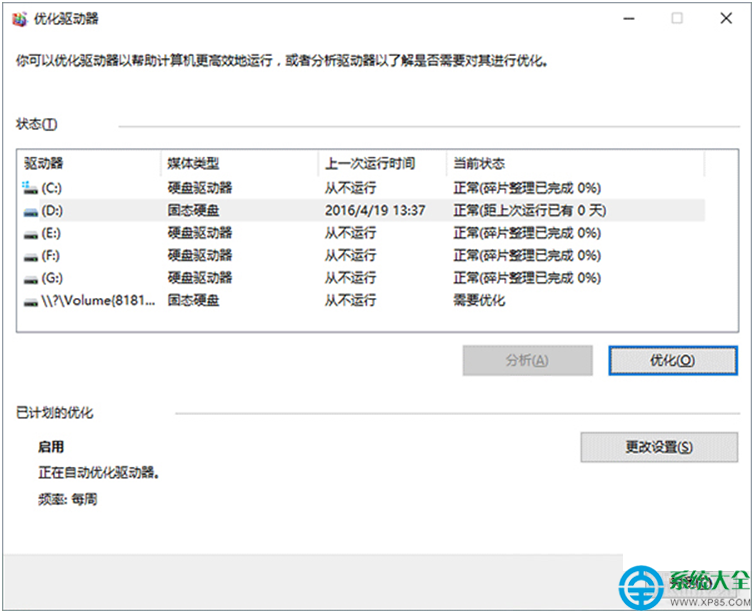Select the (E:) drive row label
The image size is (753, 613).
point(51,233)
